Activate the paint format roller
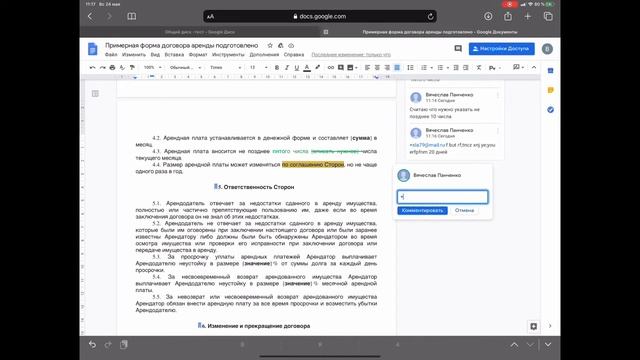640x360 pixels. pyautogui.click(x=132, y=67)
